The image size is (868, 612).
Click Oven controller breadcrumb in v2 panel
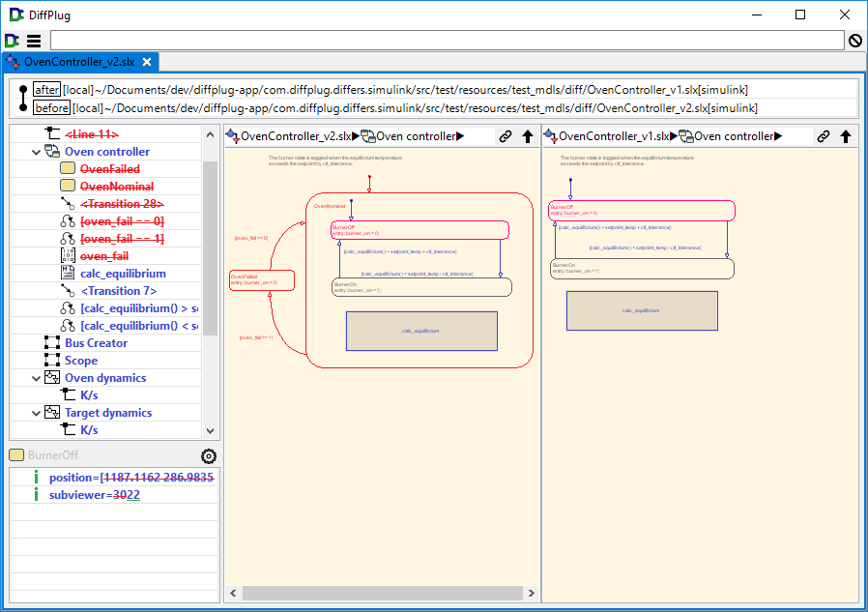click(x=416, y=136)
